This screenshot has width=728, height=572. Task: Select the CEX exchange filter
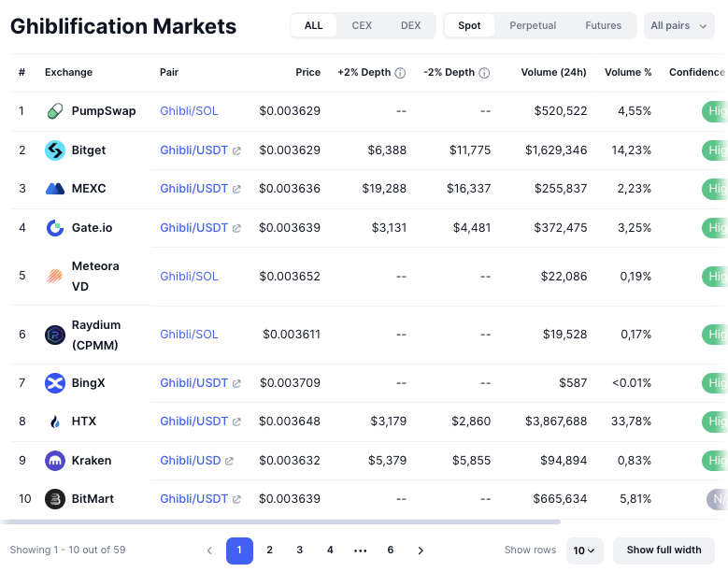coord(362,25)
